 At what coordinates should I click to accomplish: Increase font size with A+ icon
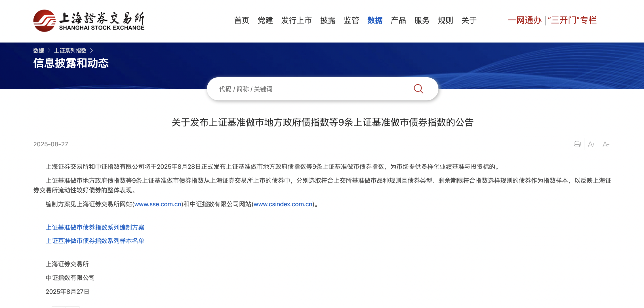(x=591, y=144)
